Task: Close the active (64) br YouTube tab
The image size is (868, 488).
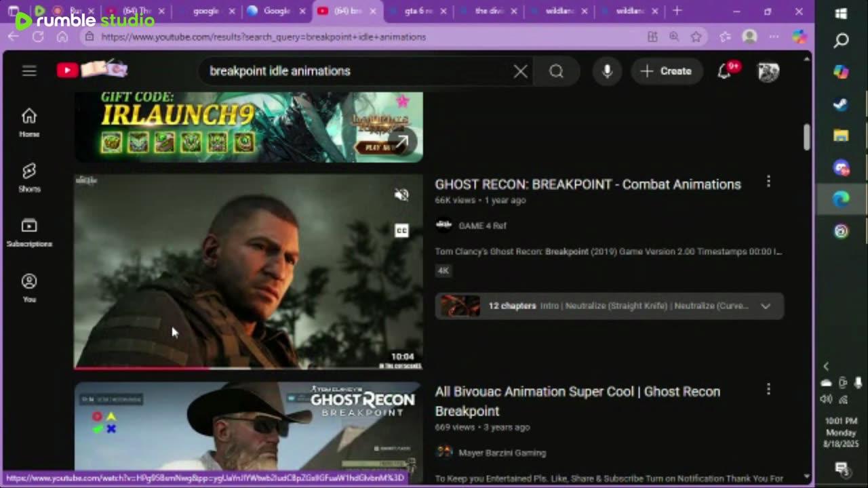Action: click(x=373, y=11)
